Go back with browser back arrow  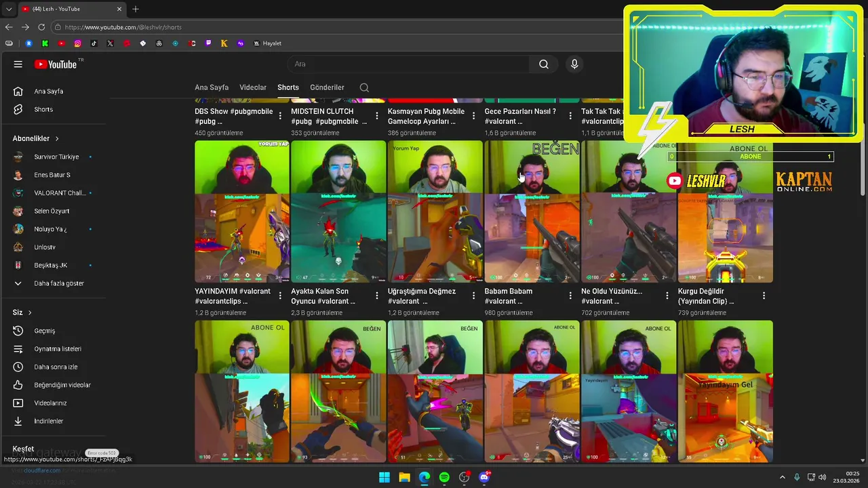coord(9,27)
